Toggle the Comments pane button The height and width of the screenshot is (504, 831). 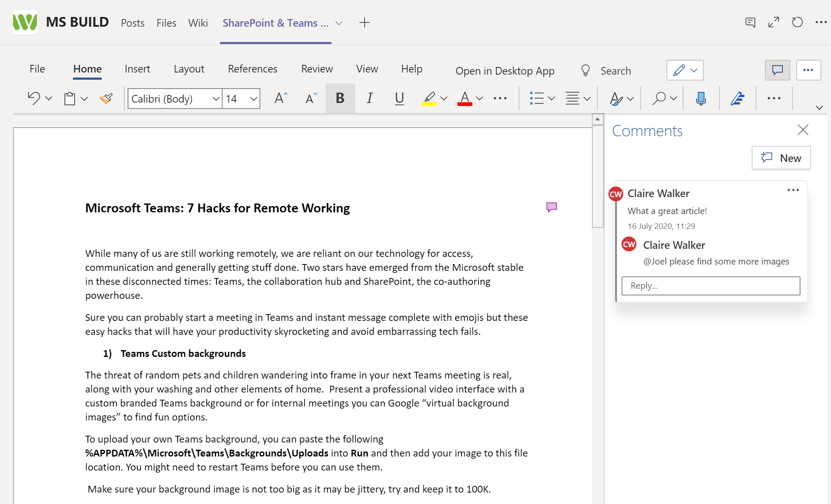(777, 70)
